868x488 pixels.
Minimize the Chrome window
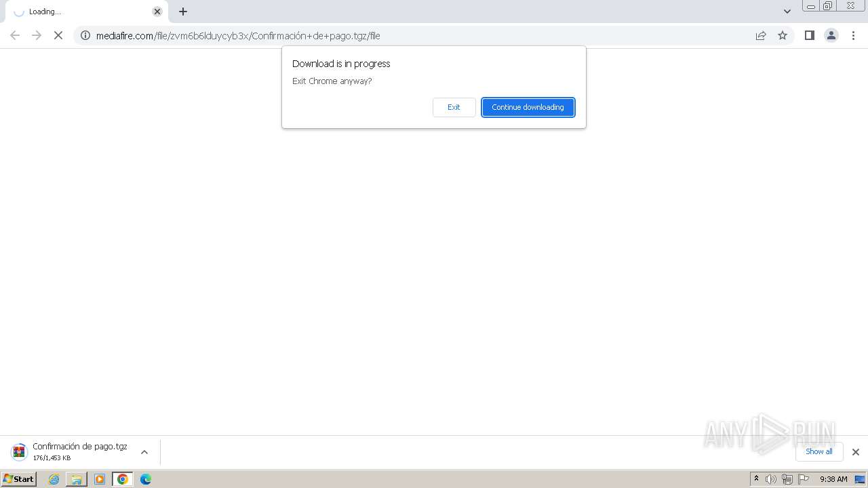(811, 6)
